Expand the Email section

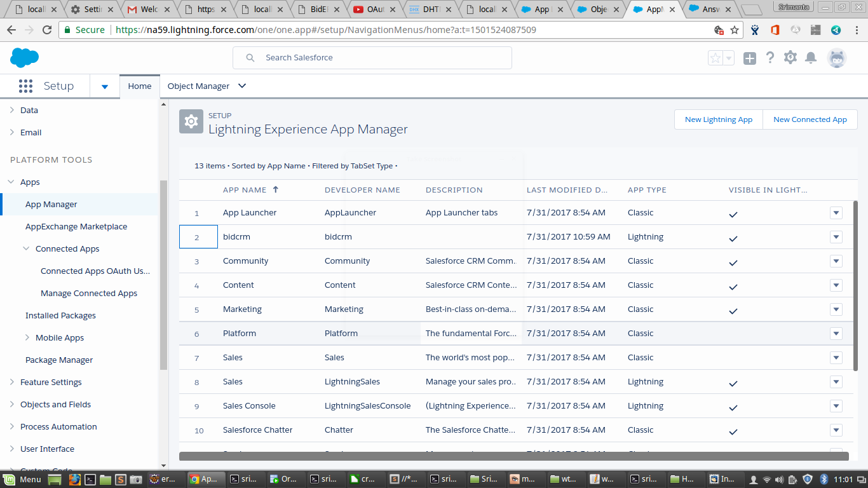click(x=11, y=132)
